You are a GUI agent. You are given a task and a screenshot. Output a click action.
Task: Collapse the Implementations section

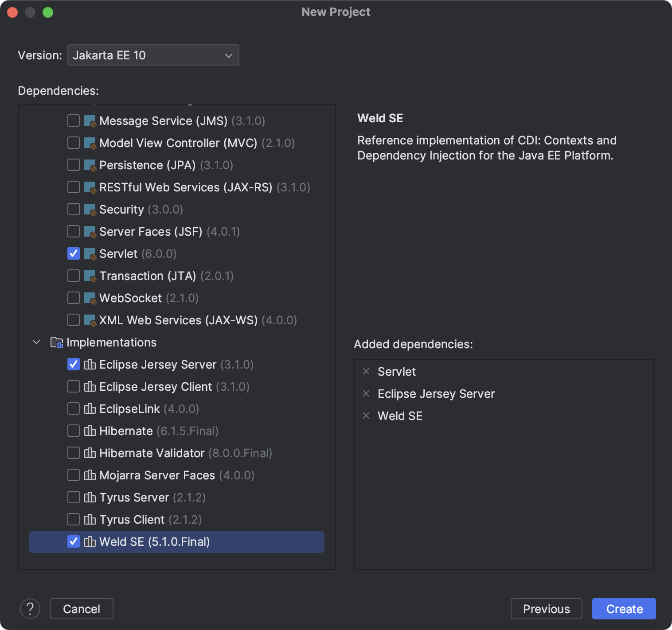(36, 342)
